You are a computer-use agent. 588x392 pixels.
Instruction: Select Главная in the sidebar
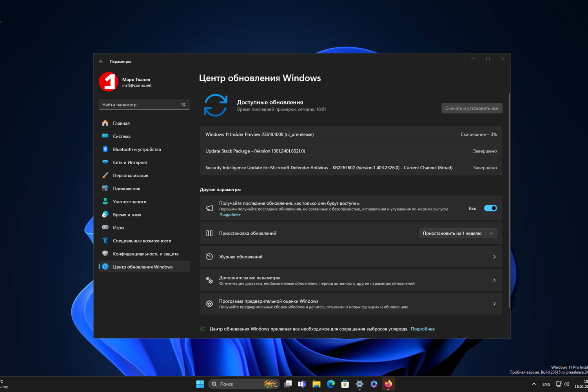122,123
